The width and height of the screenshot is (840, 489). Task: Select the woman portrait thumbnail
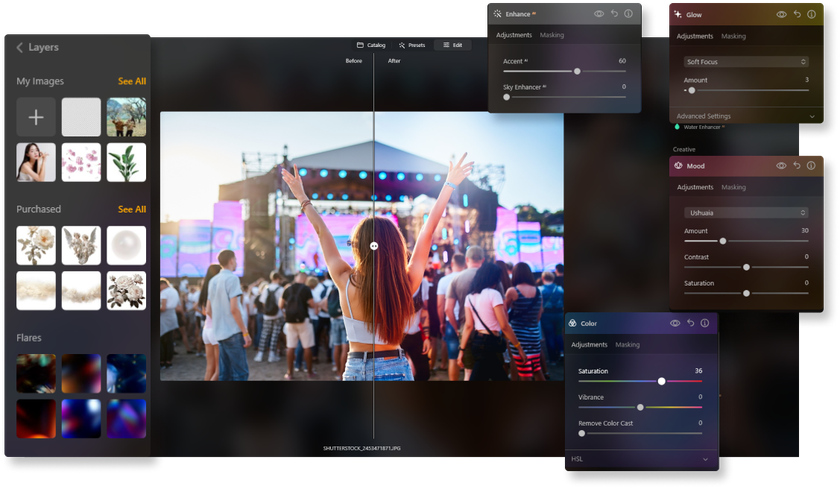coord(36,162)
